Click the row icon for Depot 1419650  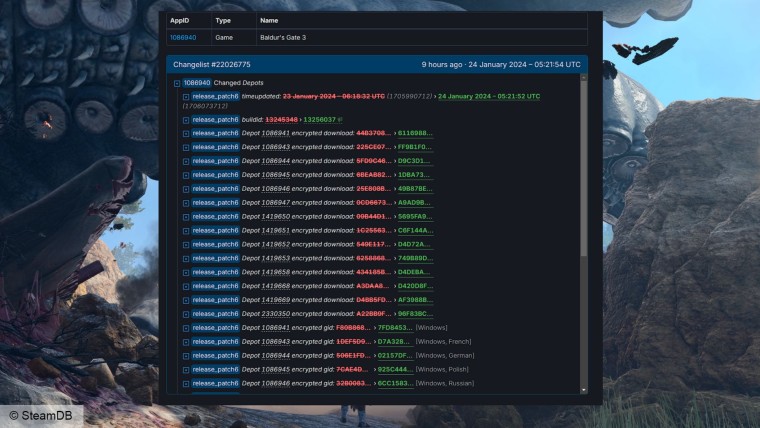pos(186,216)
